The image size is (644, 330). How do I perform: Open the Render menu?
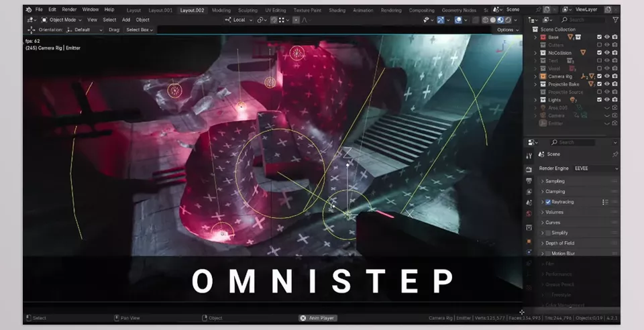pyautogui.click(x=69, y=9)
